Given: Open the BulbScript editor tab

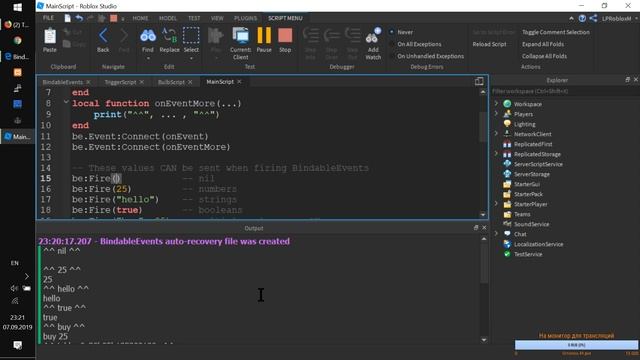Looking at the screenshot, I should pos(171,82).
